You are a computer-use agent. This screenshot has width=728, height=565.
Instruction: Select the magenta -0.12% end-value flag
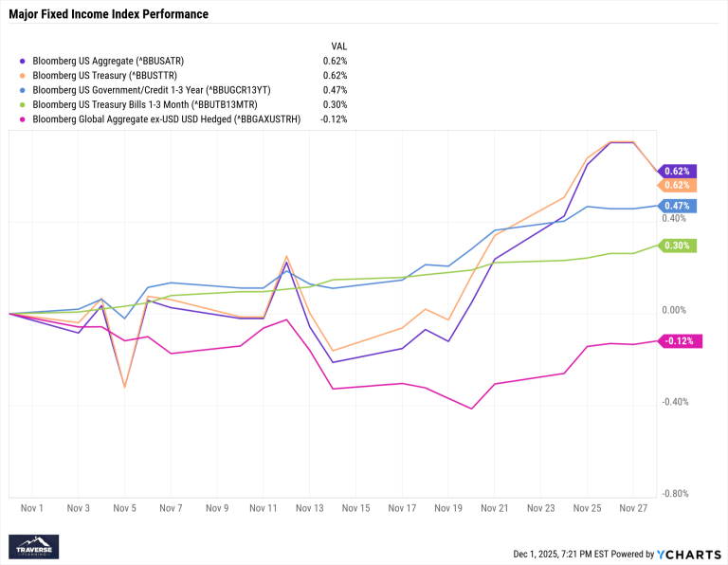(682, 341)
